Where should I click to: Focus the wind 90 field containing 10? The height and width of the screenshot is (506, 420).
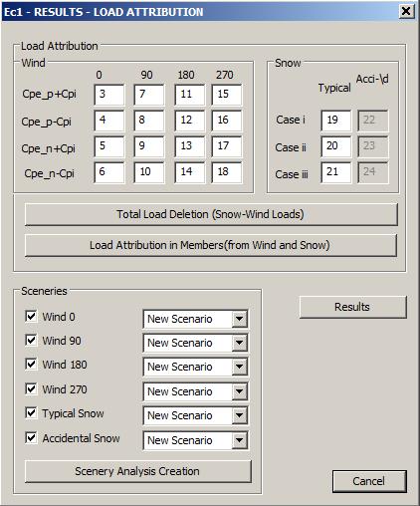tap(149, 172)
